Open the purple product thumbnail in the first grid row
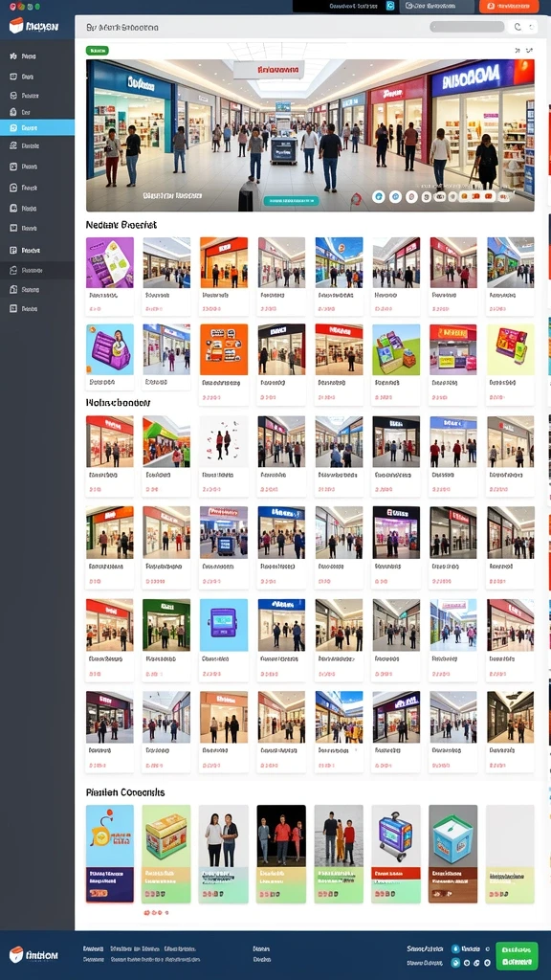Screen dimensions: 551x980 tap(110, 262)
